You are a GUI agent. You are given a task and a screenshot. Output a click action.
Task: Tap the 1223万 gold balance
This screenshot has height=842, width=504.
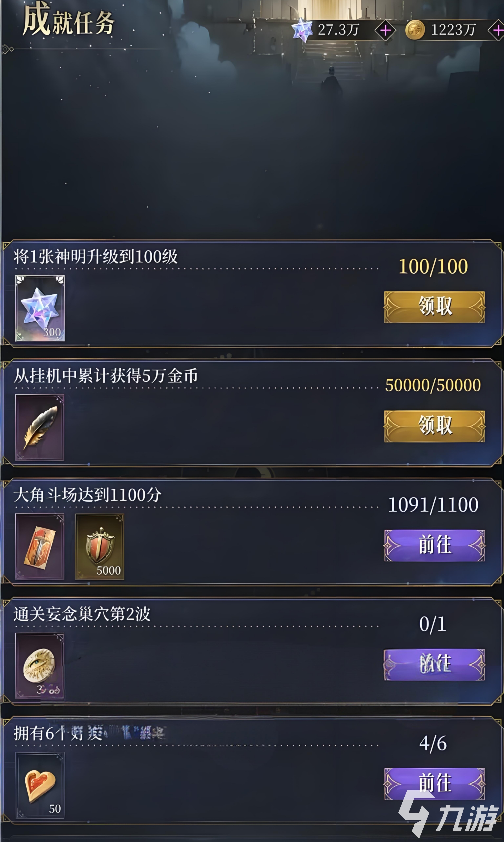453,30
